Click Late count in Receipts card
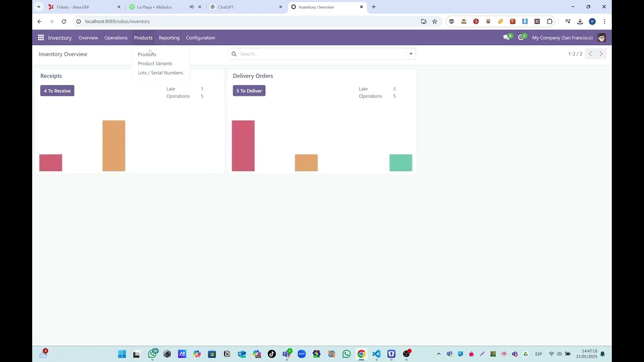 202,89
